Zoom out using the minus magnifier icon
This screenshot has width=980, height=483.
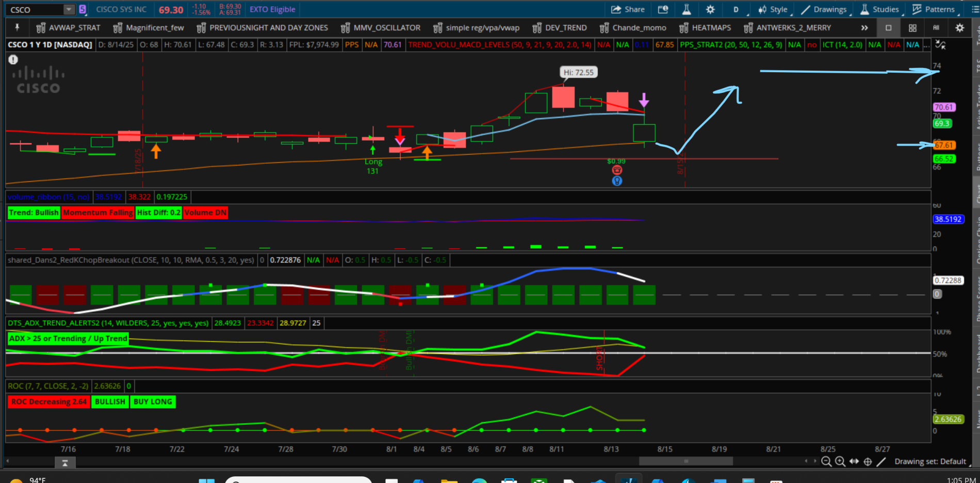pyautogui.click(x=826, y=462)
